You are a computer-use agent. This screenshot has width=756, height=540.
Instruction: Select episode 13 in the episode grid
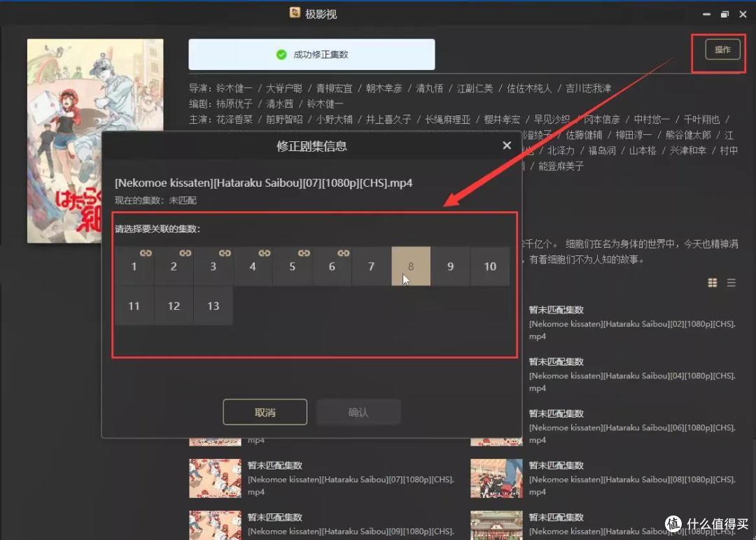click(213, 306)
